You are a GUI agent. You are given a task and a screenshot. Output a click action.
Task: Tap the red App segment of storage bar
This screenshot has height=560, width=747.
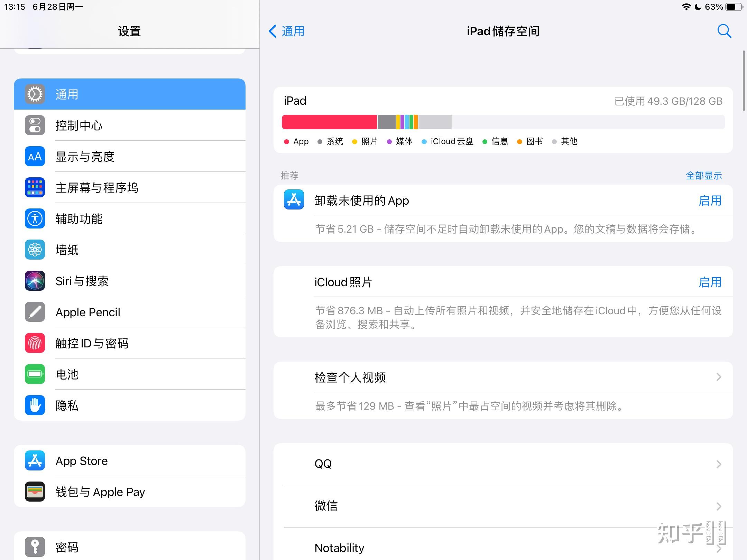coord(329,122)
